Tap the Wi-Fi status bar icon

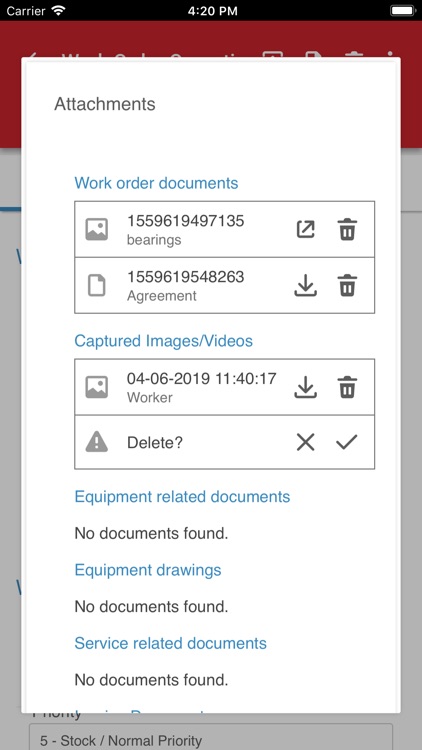point(59,11)
